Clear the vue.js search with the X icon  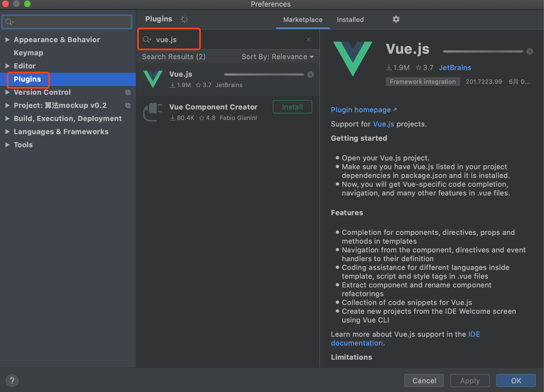pyautogui.click(x=308, y=39)
